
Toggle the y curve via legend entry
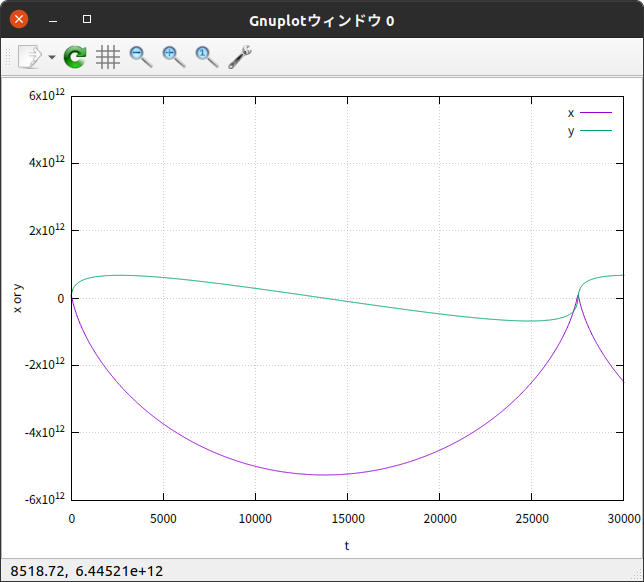tap(589, 131)
